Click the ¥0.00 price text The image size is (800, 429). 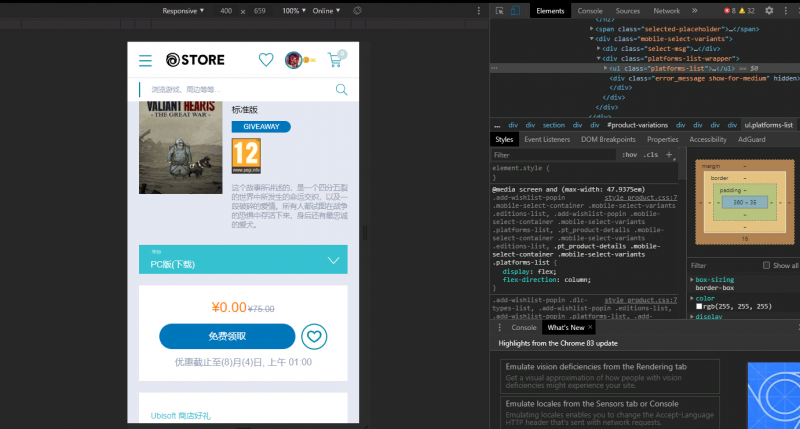[x=229, y=307]
